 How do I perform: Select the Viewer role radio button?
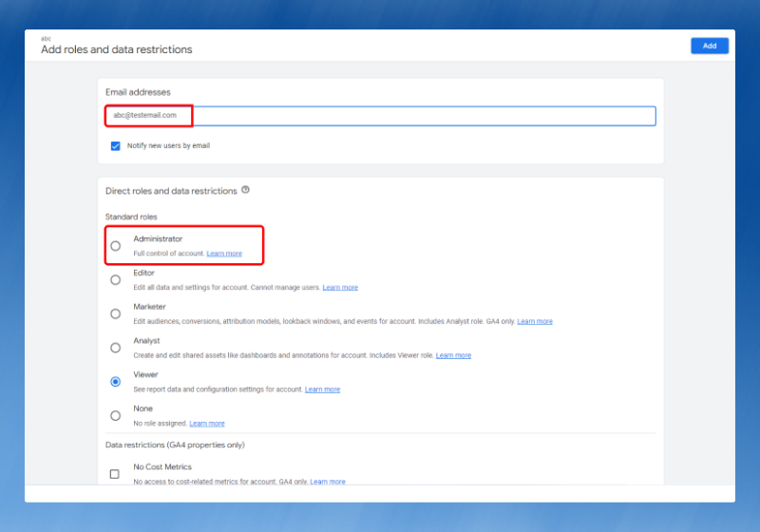(x=115, y=381)
